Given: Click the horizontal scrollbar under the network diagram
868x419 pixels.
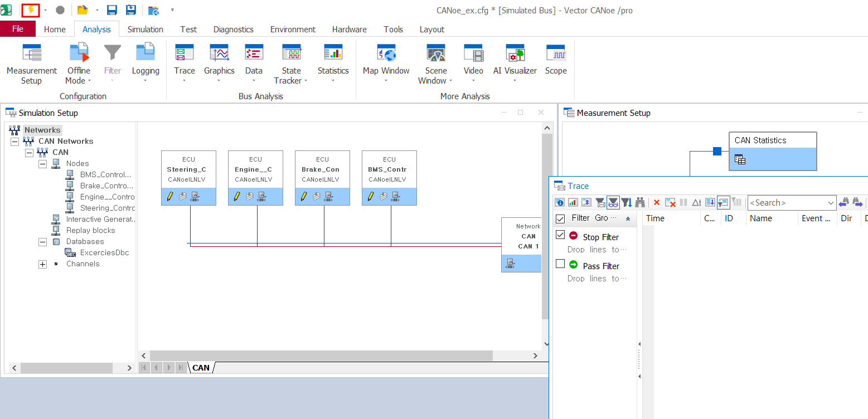Looking at the screenshot, I should click(x=321, y=355).
